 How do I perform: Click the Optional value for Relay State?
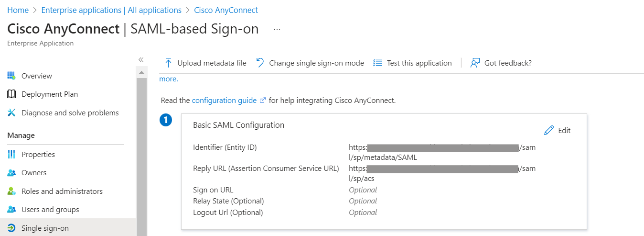pyautogui.click(x=363, y=201)
